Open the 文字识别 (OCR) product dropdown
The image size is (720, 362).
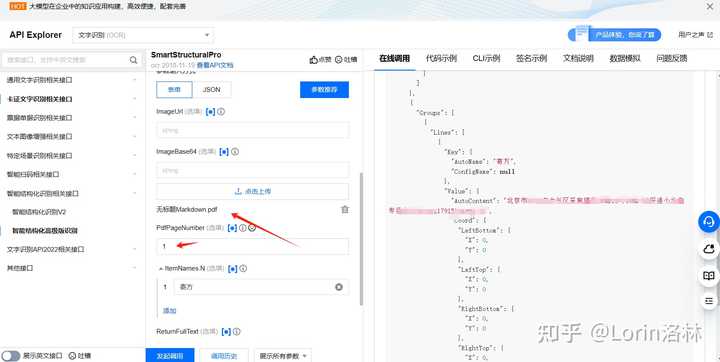(x=143, y=35)
